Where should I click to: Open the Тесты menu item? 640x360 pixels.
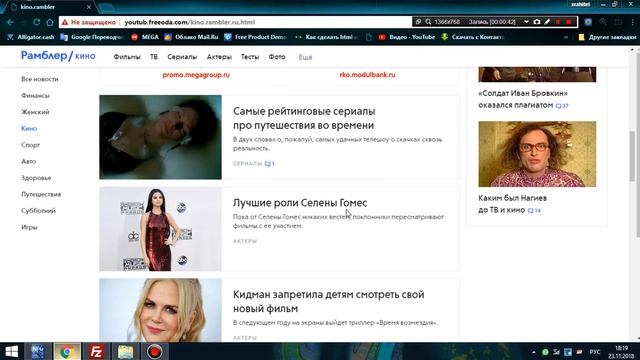click(x=250, y=57)
